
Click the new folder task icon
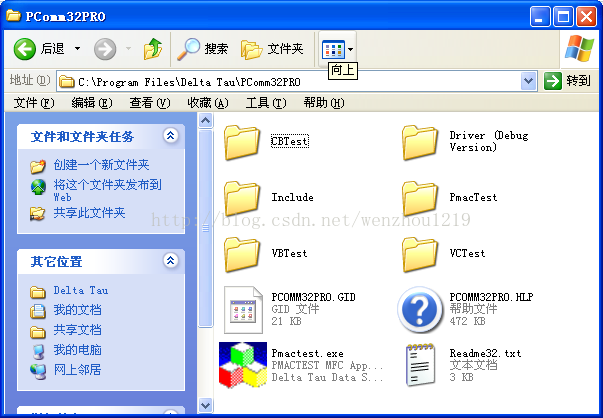pyautogui.click(x=38, y=166)
